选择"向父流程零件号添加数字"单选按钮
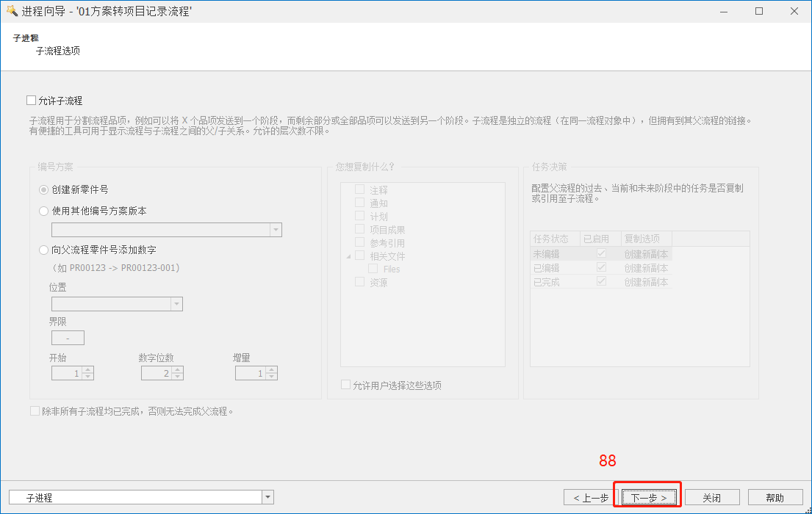Viewport: 812px width, 514px height. pos(43,250)
